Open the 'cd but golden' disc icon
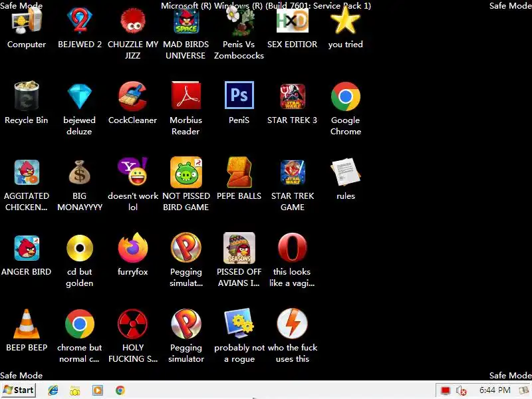Image resolution: width=532 pixels, height=399 pixels. [x=80, y=248]
